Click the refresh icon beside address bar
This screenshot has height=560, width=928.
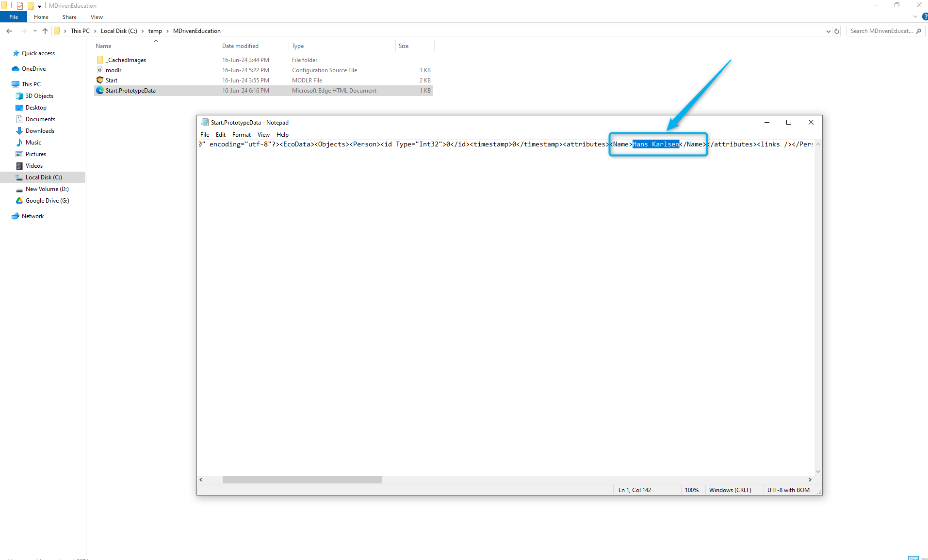coord(837,31)
